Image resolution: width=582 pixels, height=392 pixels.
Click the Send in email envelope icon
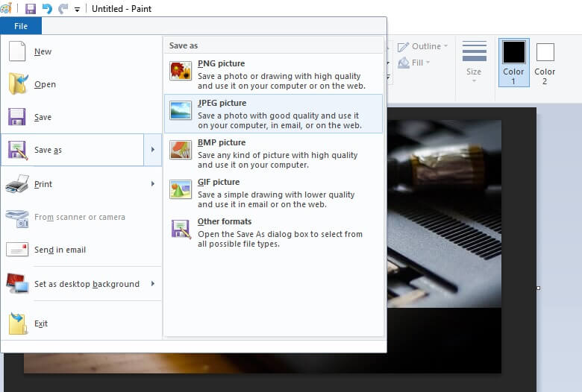tap(17, 250)
